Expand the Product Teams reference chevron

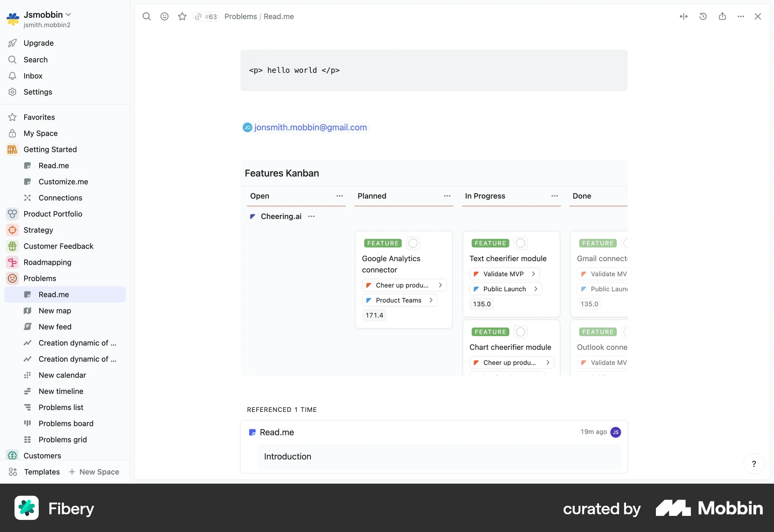click(x=431, y=300)
